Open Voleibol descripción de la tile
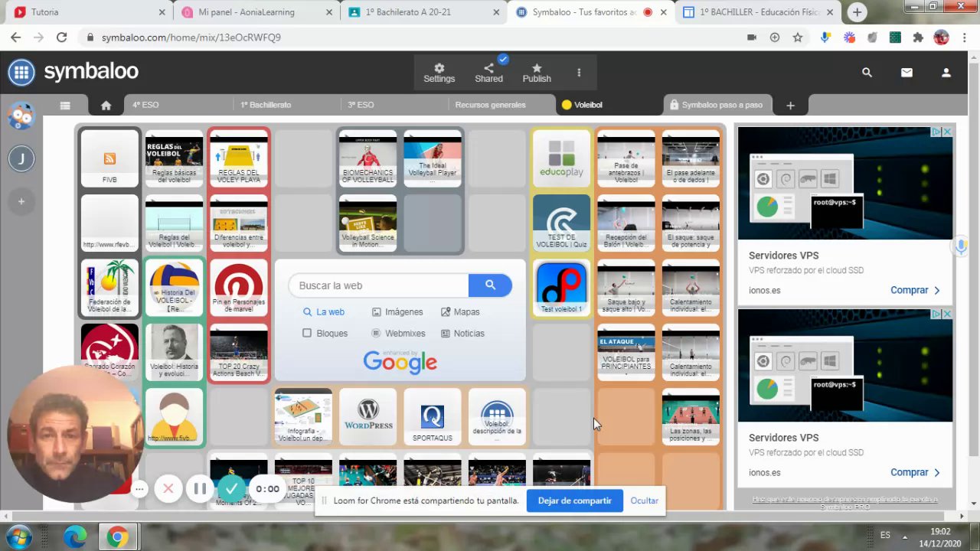 click(497, 417)
